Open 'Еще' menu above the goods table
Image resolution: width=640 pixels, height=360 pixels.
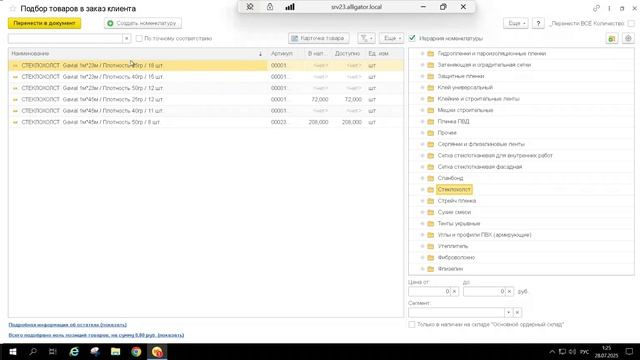coord(391,38)
